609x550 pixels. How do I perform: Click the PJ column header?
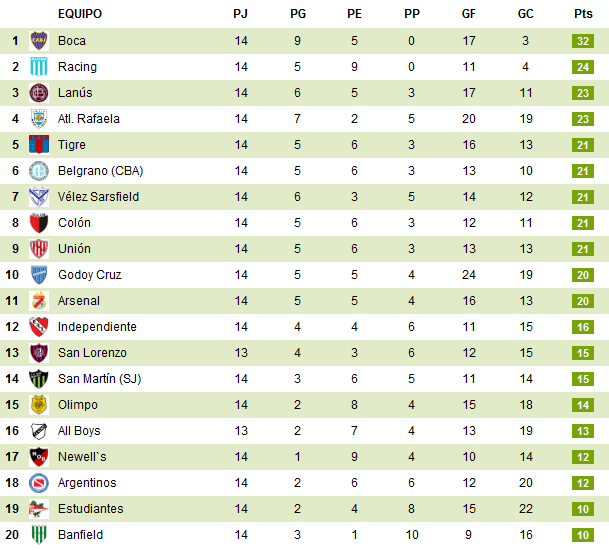[x=241, y=14]
